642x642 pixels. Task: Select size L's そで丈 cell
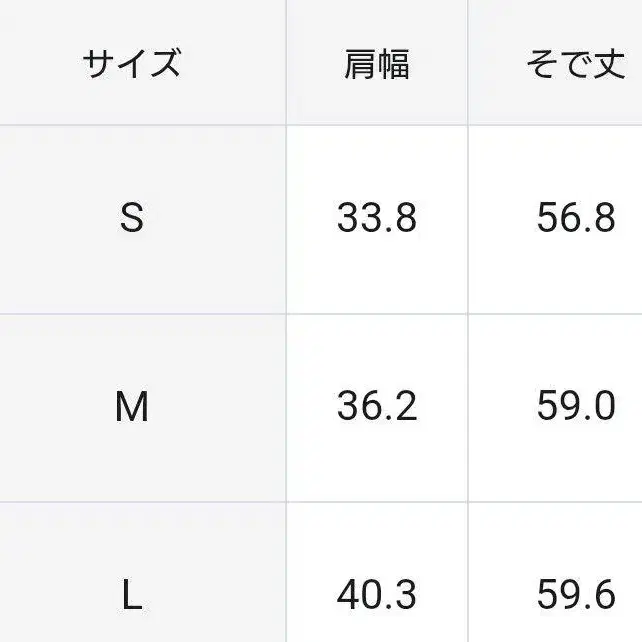[x=575, y=596]
